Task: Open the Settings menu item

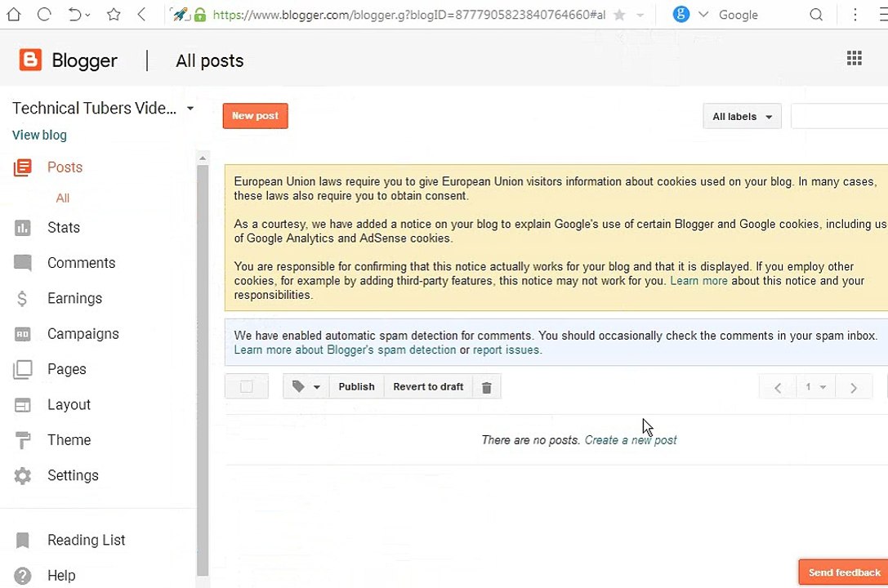Action: 73,475
